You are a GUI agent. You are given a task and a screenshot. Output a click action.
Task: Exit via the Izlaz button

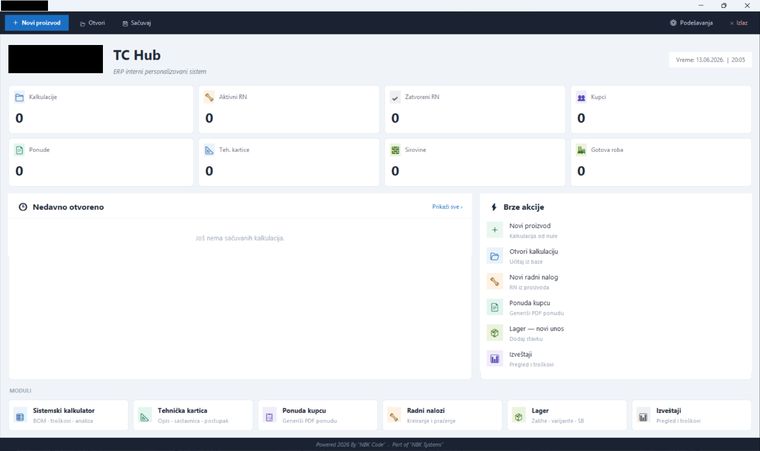tap(739, 23)
